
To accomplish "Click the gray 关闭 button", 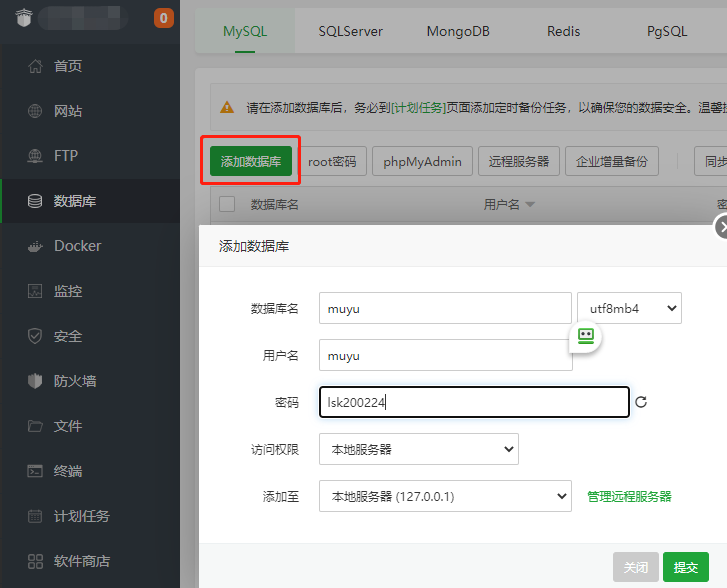I will pos(636,567).
